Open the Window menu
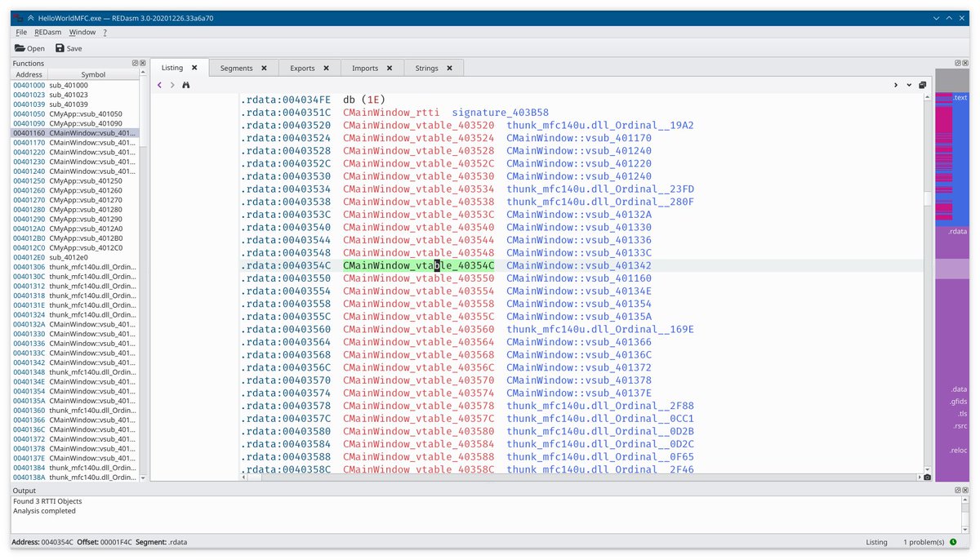980x560 pixels. 82,33
